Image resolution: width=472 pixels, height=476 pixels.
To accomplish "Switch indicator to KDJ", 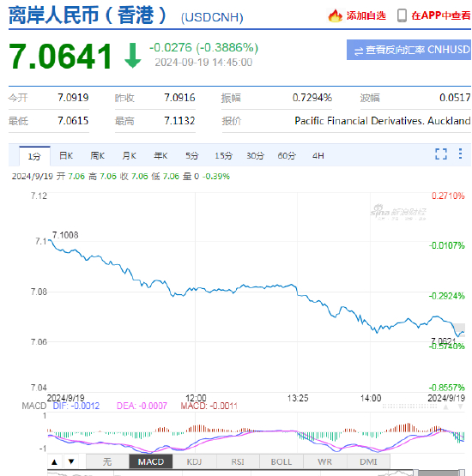I will (194, 461).
